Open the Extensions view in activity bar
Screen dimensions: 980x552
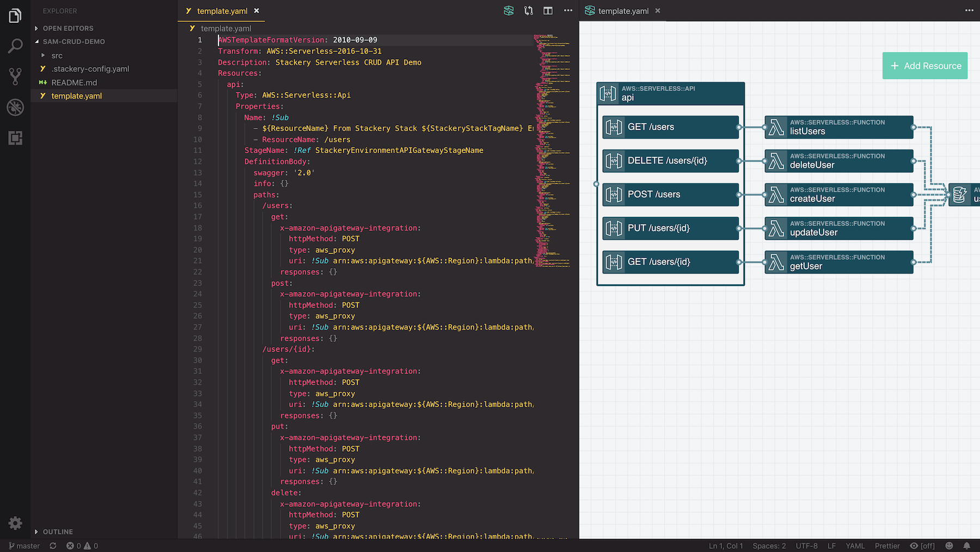click(15, 138)
